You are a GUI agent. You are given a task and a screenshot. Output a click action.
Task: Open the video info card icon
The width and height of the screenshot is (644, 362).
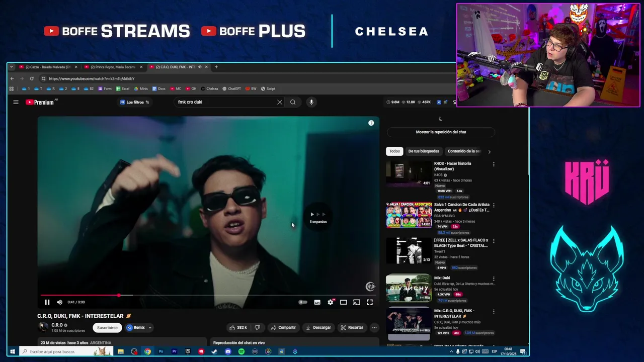tap(371, 123)
